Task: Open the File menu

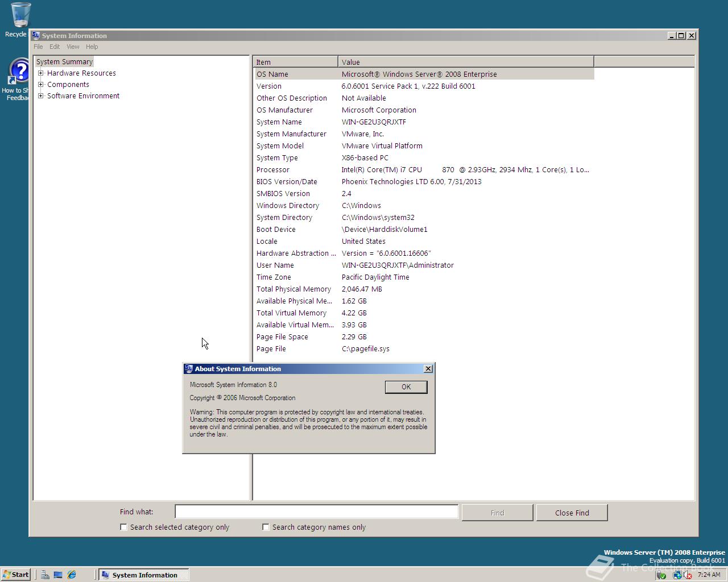Action: pos(38,47)
